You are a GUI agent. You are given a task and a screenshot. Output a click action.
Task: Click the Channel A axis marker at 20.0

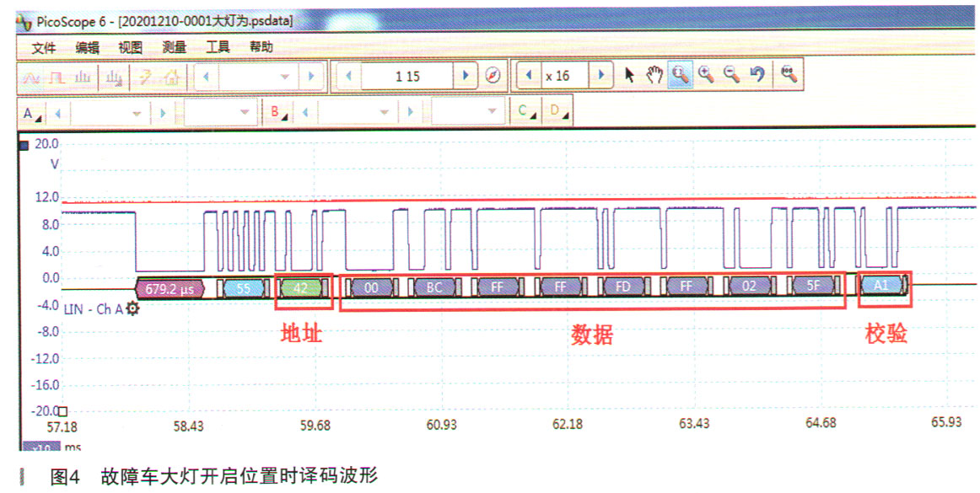coord(25,146)
